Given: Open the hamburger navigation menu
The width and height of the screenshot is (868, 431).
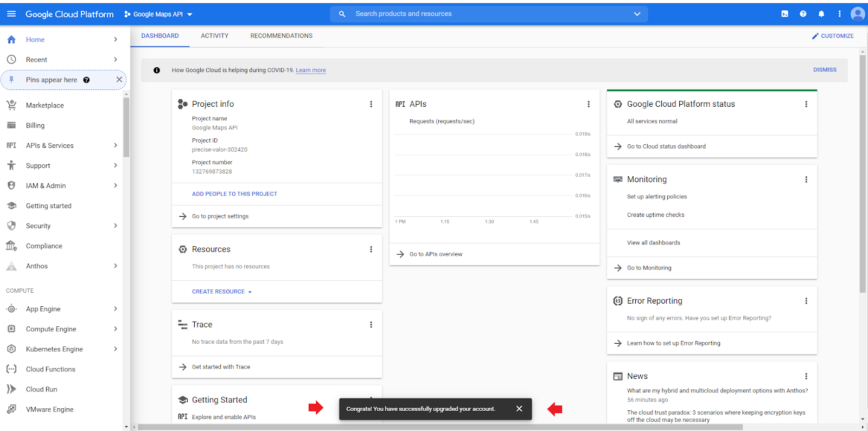Looking at the screenshot, I should coord(11,14).
